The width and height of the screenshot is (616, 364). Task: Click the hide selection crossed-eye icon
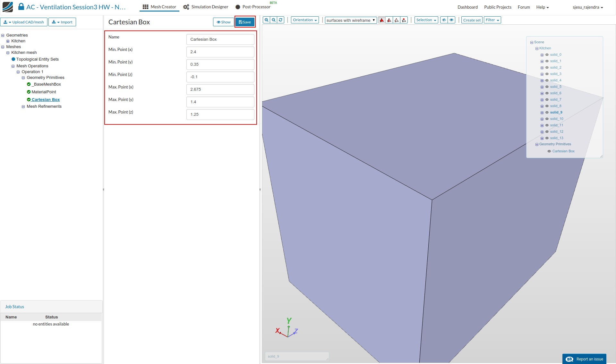click(444, 20)
